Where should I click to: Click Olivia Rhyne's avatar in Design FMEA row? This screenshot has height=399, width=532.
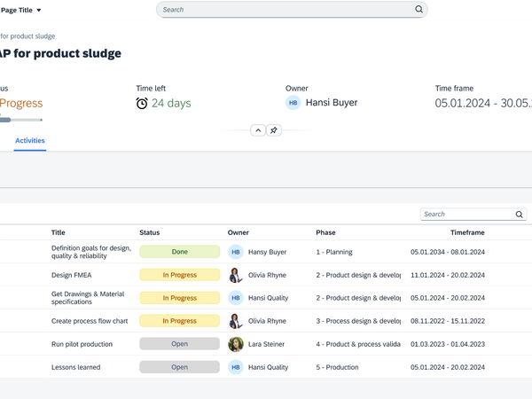click(x=236, y=275)
